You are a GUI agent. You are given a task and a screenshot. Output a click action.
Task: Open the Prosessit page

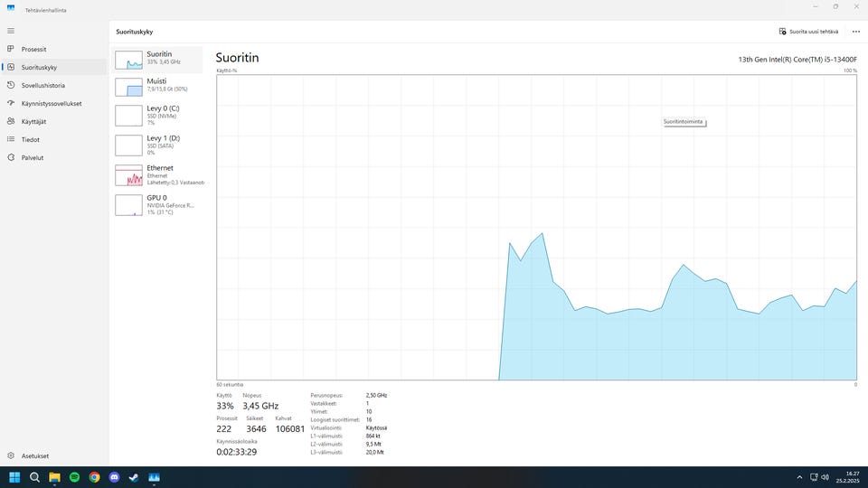coord(53,49)
